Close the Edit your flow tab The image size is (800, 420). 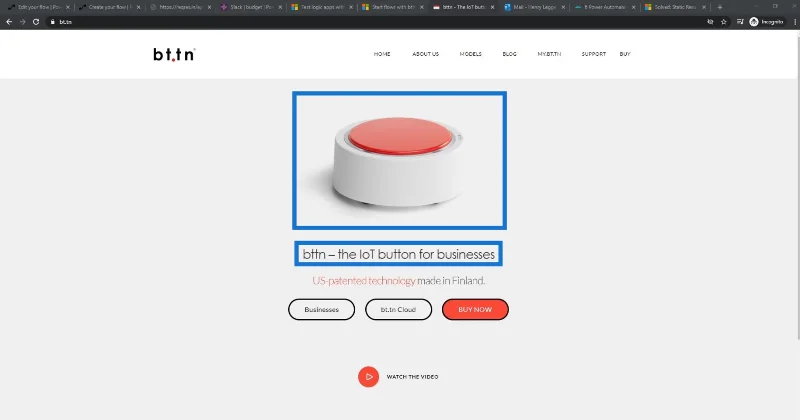point(67,7)
